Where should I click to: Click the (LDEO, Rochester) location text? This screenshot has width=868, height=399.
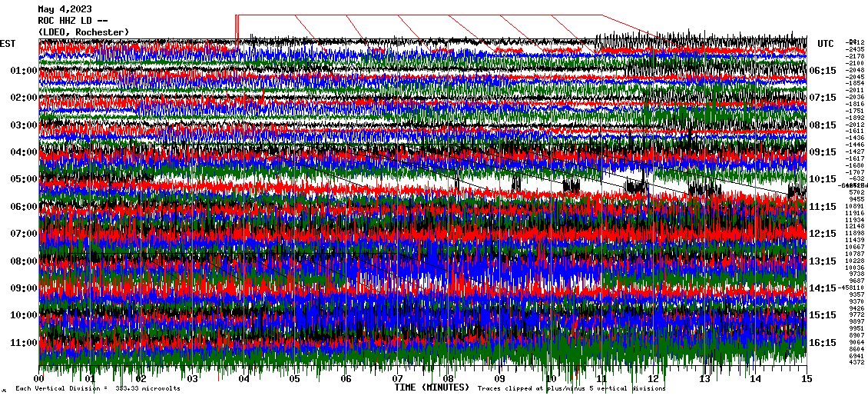(84, 32)
